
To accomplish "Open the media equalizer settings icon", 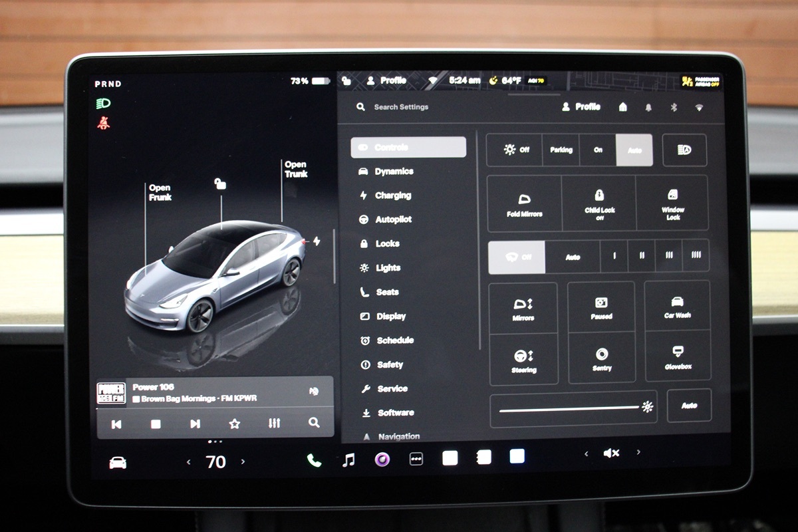I will (274, 424).
